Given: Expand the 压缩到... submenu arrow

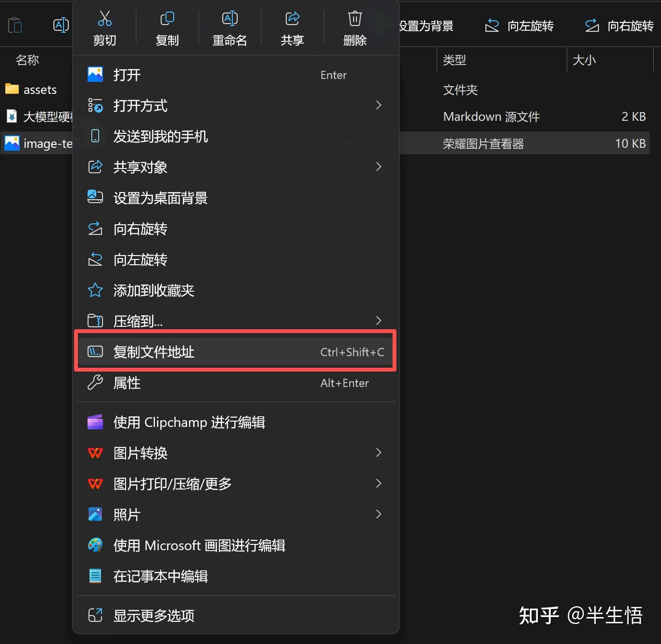Looking at the screenshot, I should coord(379,321).
